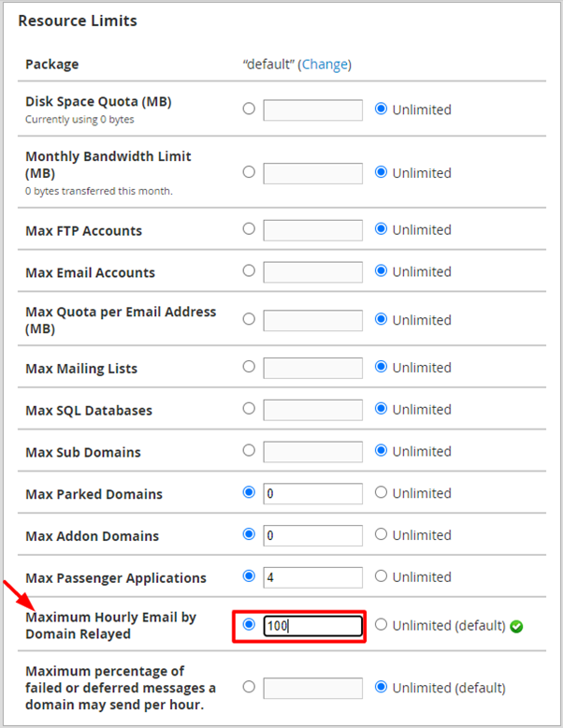This screenshot has height=728, width=563.
Task: Select Unlimited (default) for Maximum Hourly Email
Action: [381, 625]
